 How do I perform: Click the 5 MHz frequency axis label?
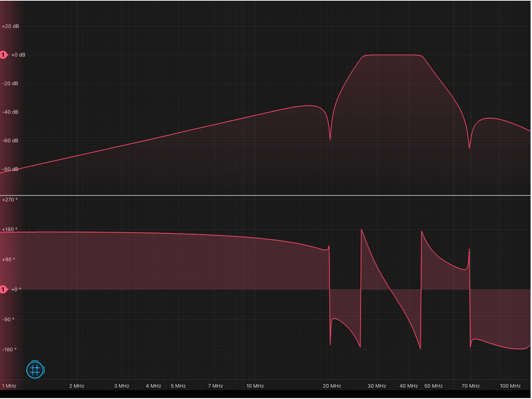pos(178,386)
